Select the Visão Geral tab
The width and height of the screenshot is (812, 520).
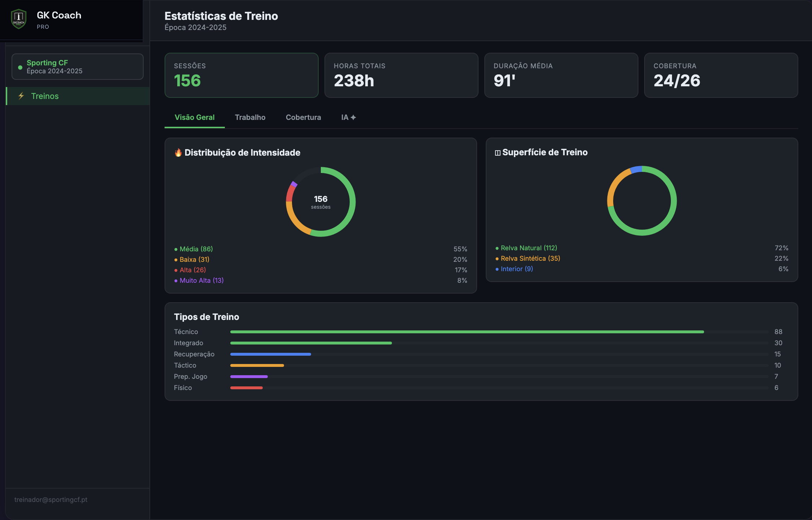pos(195,117)
